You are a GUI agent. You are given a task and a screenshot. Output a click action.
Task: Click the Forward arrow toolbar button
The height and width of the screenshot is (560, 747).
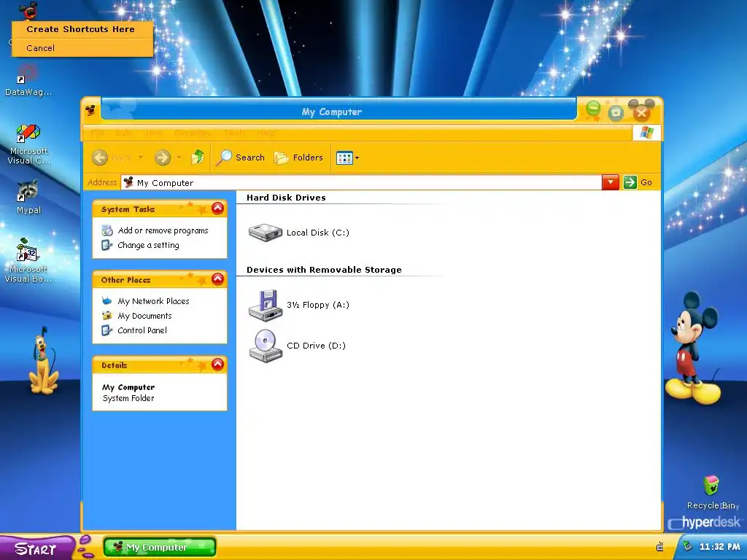(163, 157)
